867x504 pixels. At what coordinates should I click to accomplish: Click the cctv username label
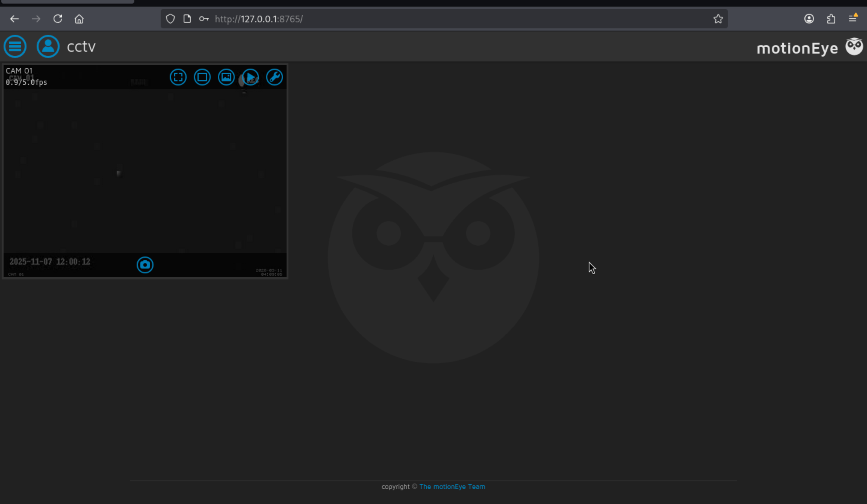point(81,46)
